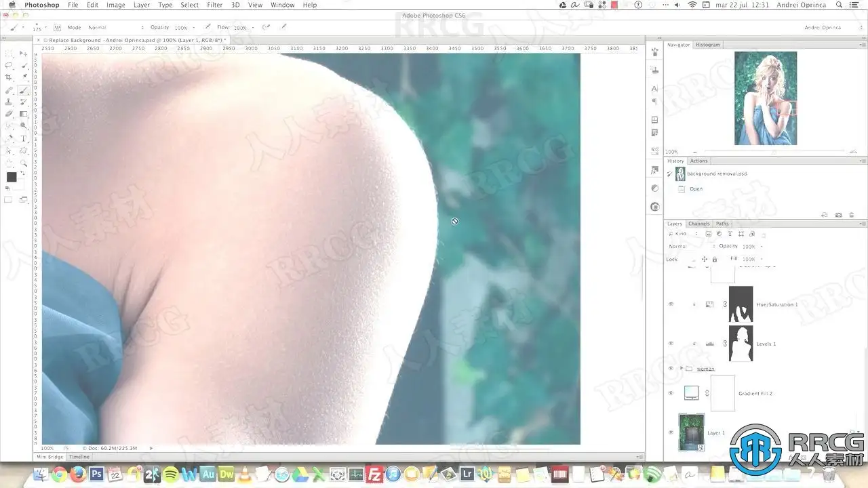This screenshot has width=868, height=488.
Task: Open the Select menu
Action: click(190, 5)
